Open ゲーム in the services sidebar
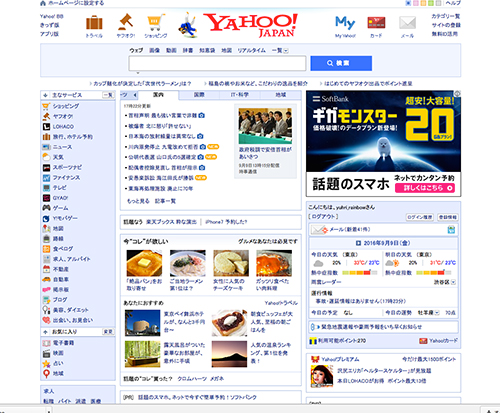 click(60, 208)
